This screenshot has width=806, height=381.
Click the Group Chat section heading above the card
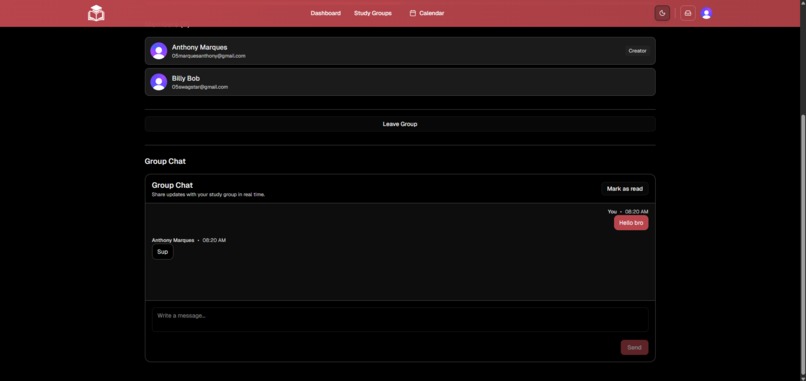click(x=165, y=161)
